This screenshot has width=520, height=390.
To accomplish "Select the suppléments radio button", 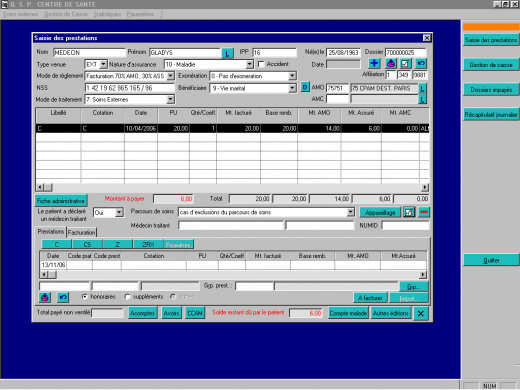I will [127, 296].
